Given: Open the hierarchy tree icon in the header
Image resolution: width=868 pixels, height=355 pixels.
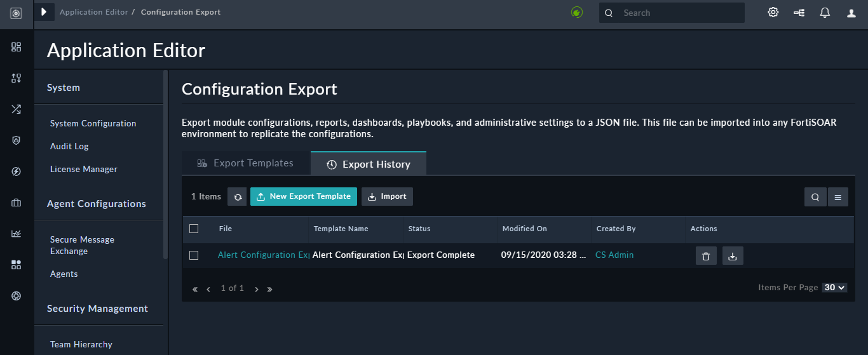Looking at the screenshot, I should click(799, 12).
